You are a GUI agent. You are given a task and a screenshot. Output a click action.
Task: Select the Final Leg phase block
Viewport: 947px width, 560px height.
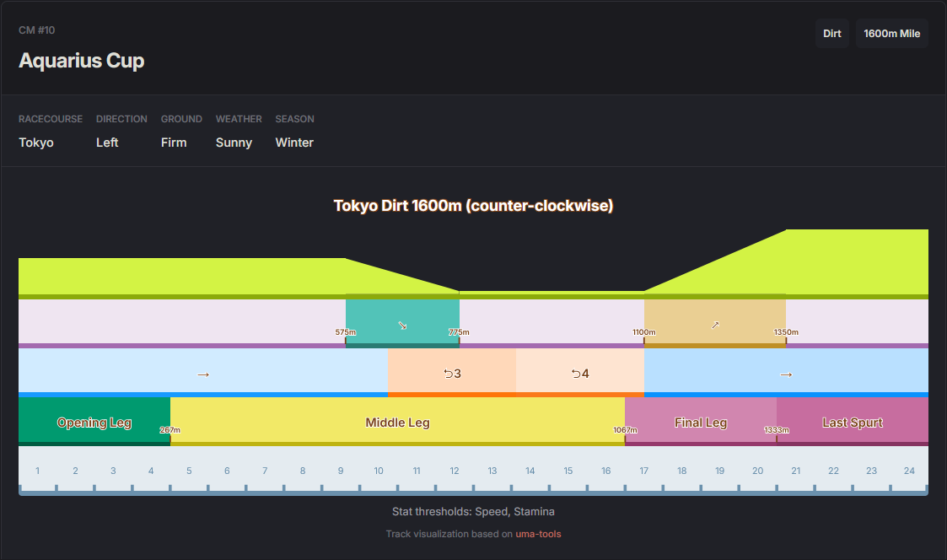tap(700, 422)
